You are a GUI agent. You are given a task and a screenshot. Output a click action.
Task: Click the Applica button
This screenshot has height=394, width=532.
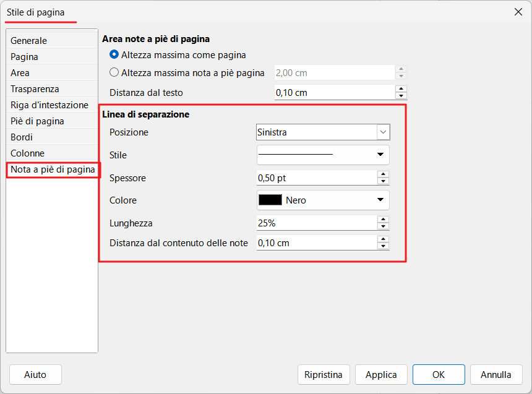tap(381, 374)
